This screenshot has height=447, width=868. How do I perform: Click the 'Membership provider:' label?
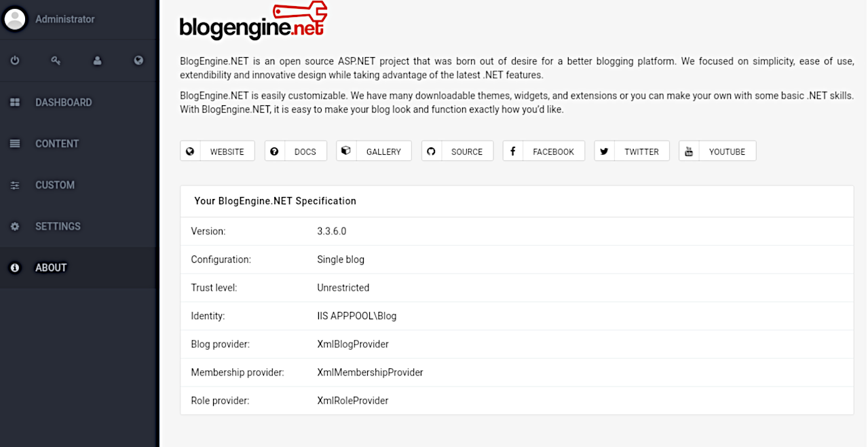pos(238,372)
